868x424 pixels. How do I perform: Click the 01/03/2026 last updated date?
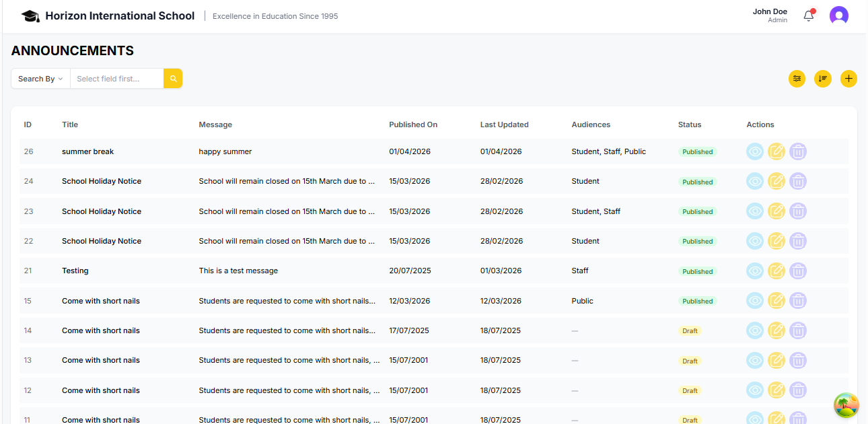[x=501, y=271]
